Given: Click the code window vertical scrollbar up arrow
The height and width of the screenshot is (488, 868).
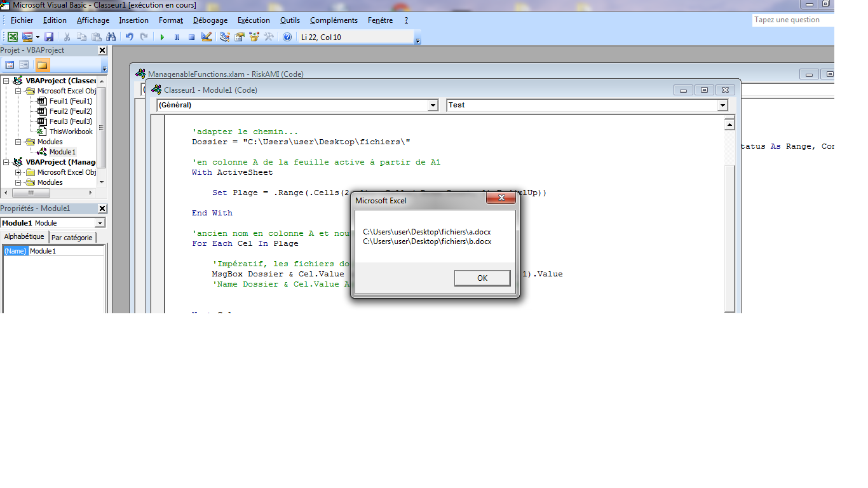Looking at the screenshot, I should pos(729,125).
